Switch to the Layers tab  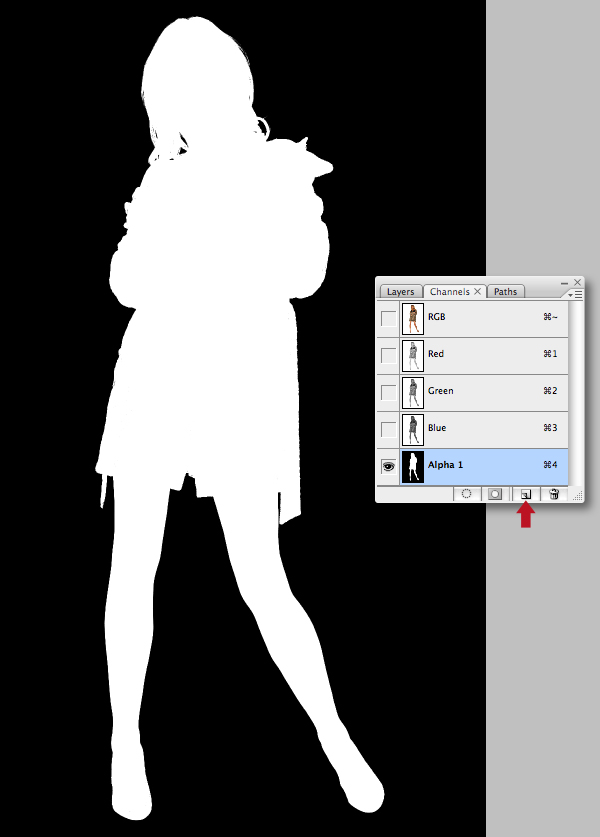[x=400, y=291]
